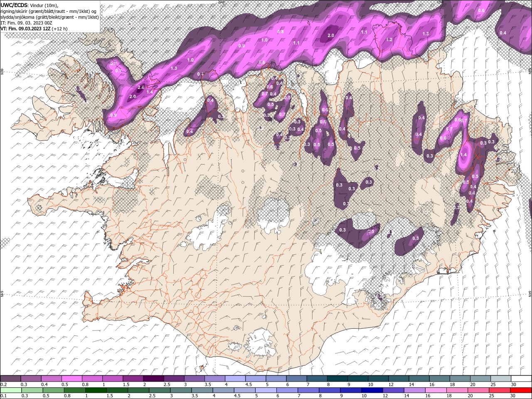Pick the lavender upper swatch between 4 and 4.5
532x399 pixels.
pyautogui.click(x=235, y=379)
